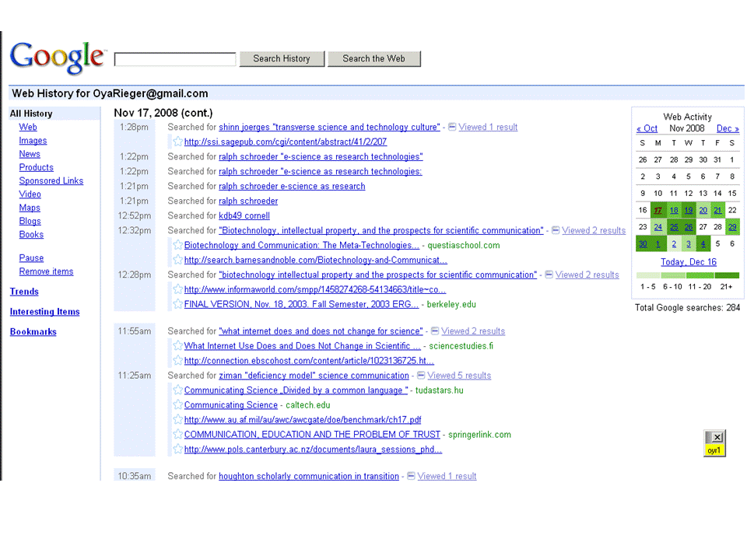Filter history by Sponsored Links
This screenshot has height=560, width=747.
coord(51,180)
